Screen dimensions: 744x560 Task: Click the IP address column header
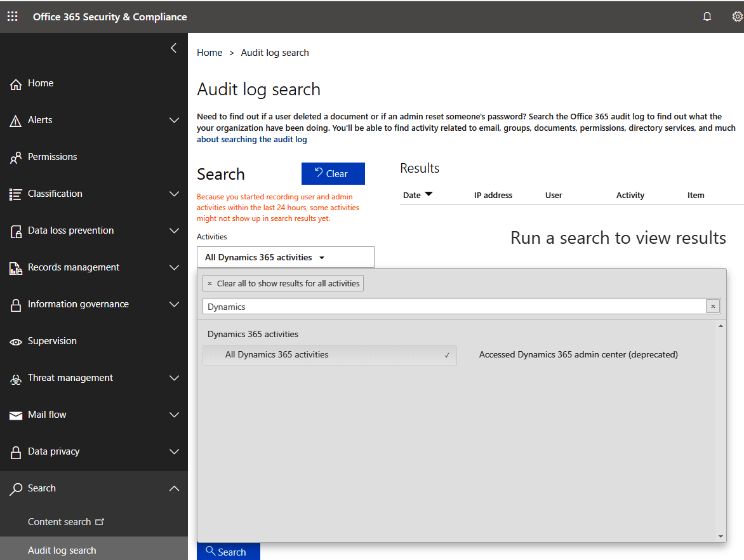(493, 195)
